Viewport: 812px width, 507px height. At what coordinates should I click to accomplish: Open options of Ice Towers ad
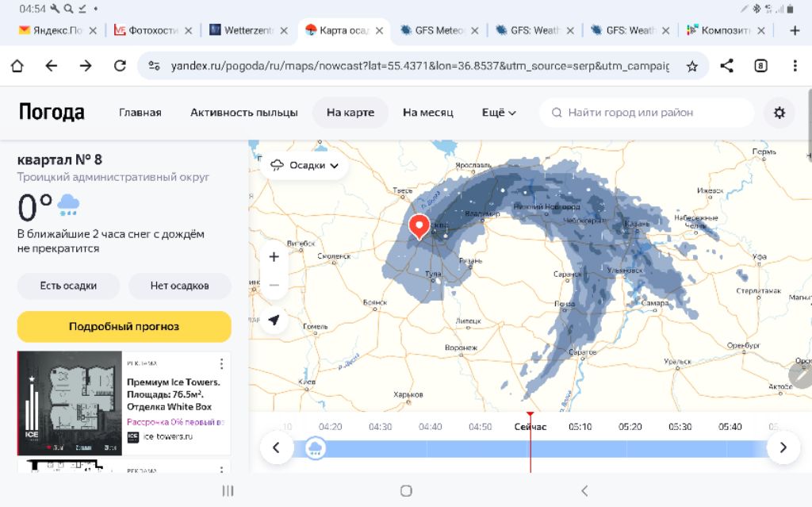point(222,364)
